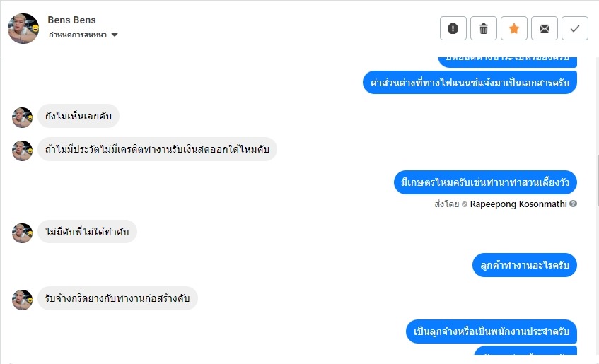Click the Rapeepong Kosonmathi sender name
Image resolution: width=599 pixels, height=364 pixels.
tap(518, 204)
